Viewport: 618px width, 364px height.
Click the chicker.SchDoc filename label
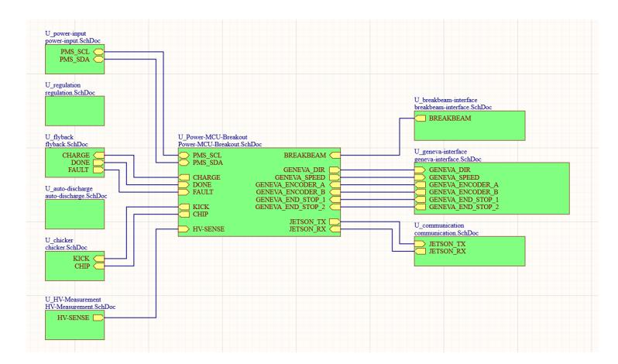tap(67, 247)
